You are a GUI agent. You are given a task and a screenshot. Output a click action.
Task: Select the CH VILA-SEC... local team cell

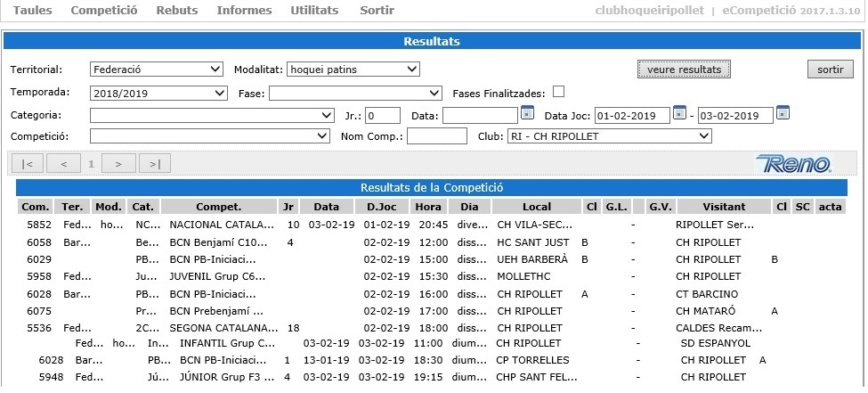coord(535,225)
